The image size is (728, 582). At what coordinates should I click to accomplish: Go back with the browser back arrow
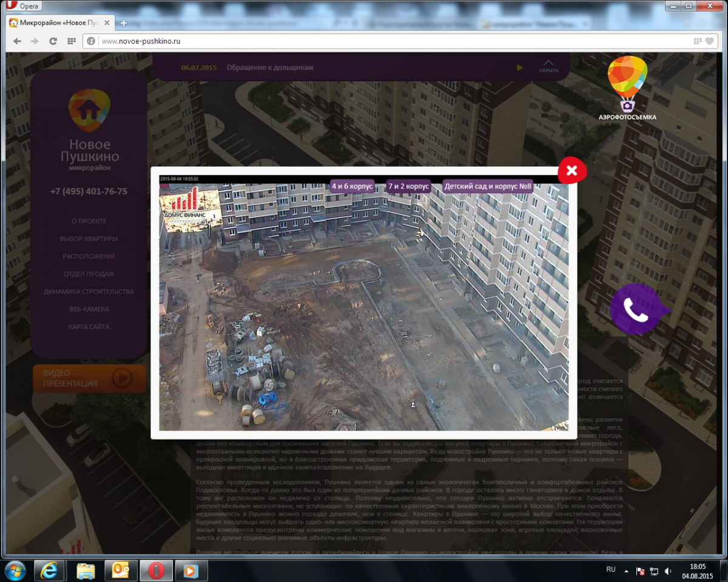[17, 41]
